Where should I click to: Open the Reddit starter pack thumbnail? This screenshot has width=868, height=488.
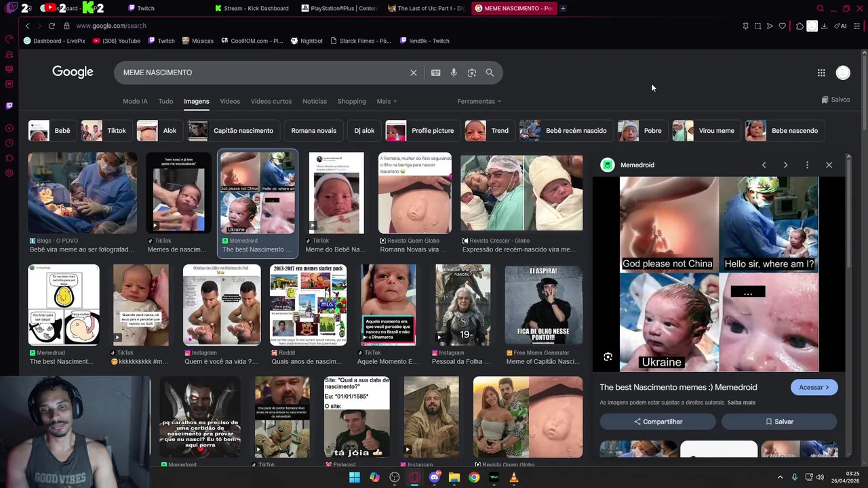[x=308, y=306]
